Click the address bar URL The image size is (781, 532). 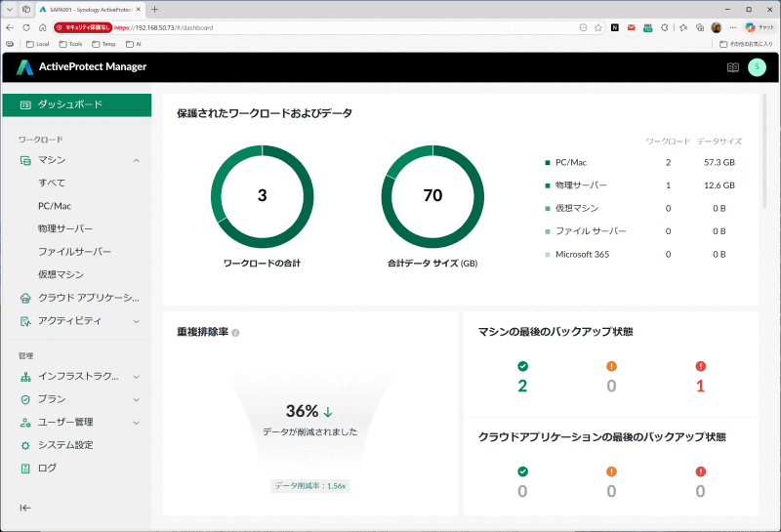pos(164,28)
